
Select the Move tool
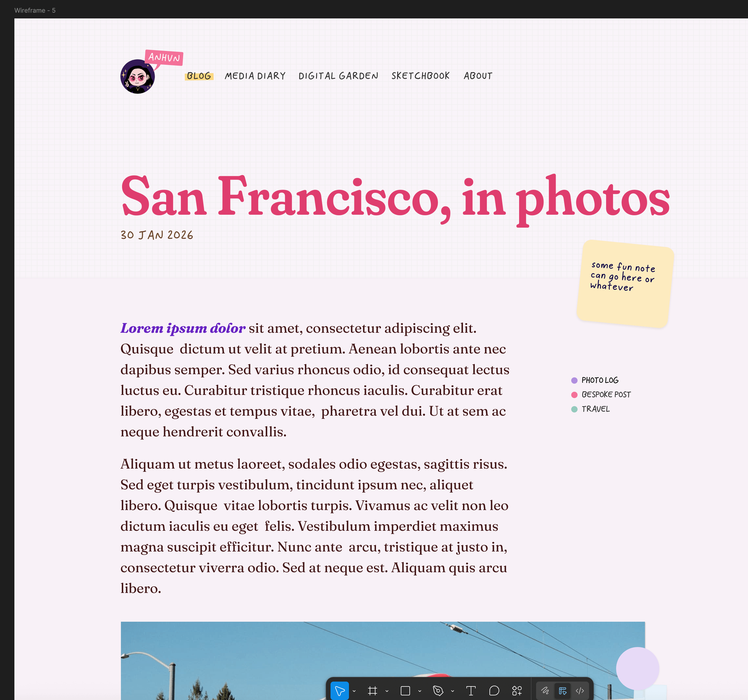340,690
